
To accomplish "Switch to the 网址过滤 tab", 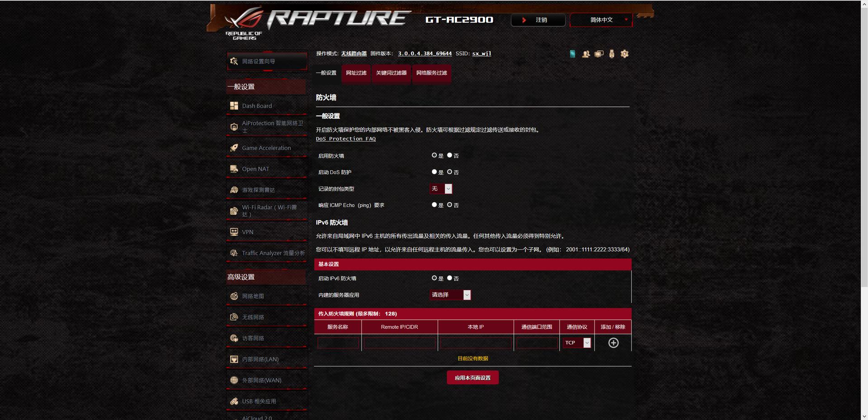I will tap(356, 73).
